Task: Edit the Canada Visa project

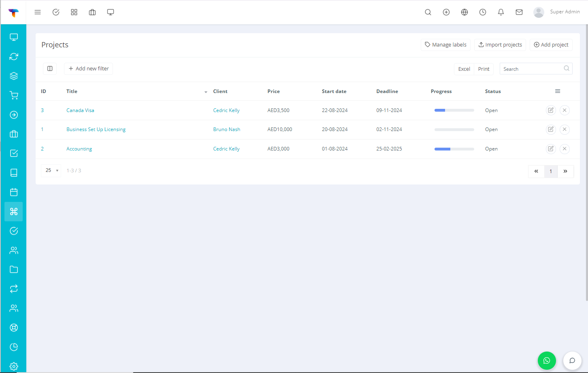Action: (x=551, y=110)
